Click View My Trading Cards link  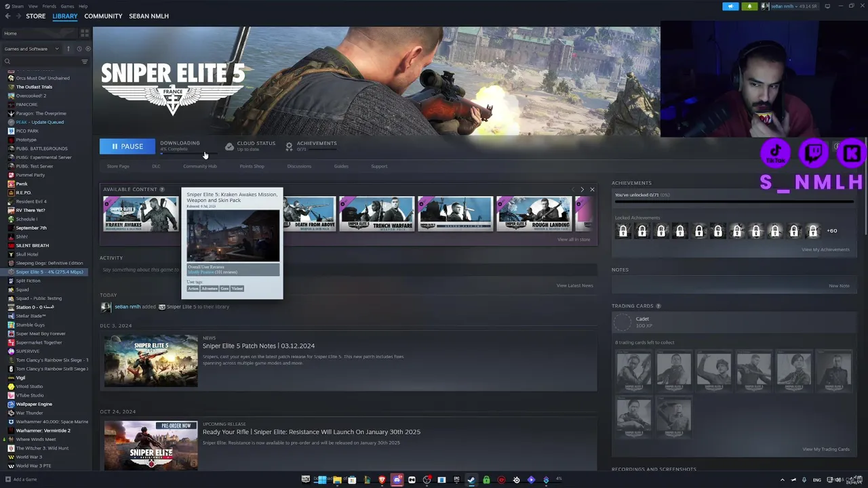(826, 449)
